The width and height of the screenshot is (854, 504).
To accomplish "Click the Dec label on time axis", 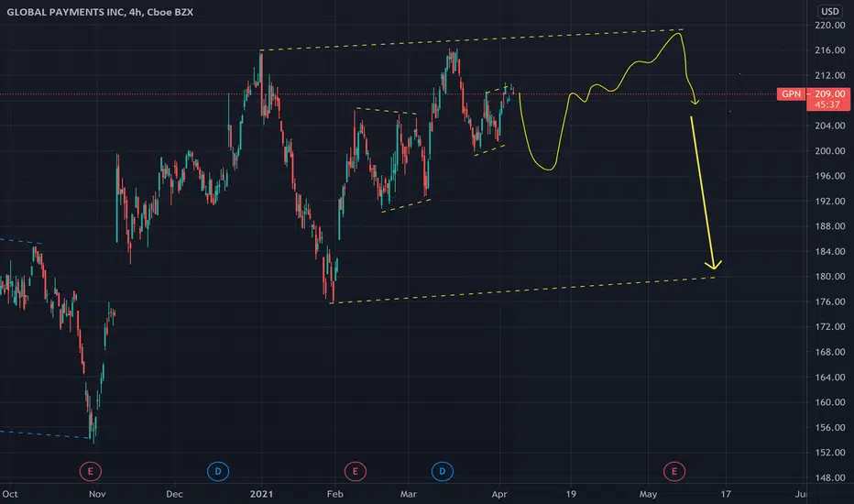I will (x=174, y=494).
